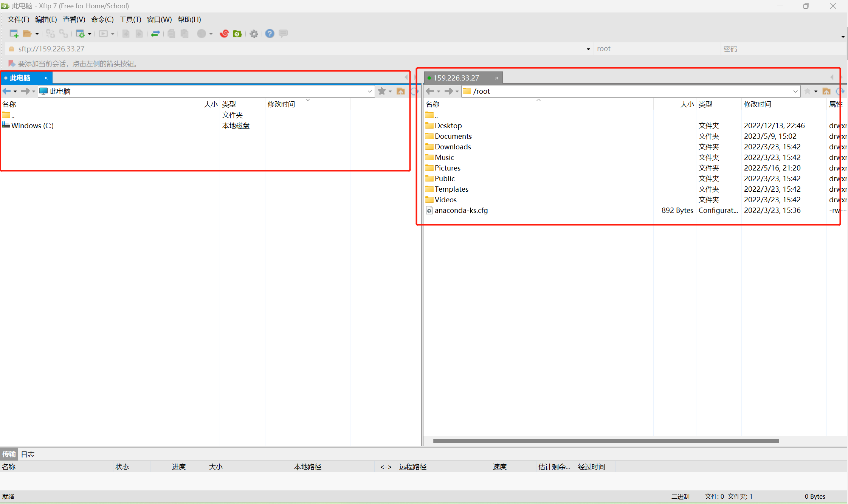This screenshot has height=504, width=848.
Task: Click the remote pane horizontal scrollbar
Action: [x=606, y=441]
